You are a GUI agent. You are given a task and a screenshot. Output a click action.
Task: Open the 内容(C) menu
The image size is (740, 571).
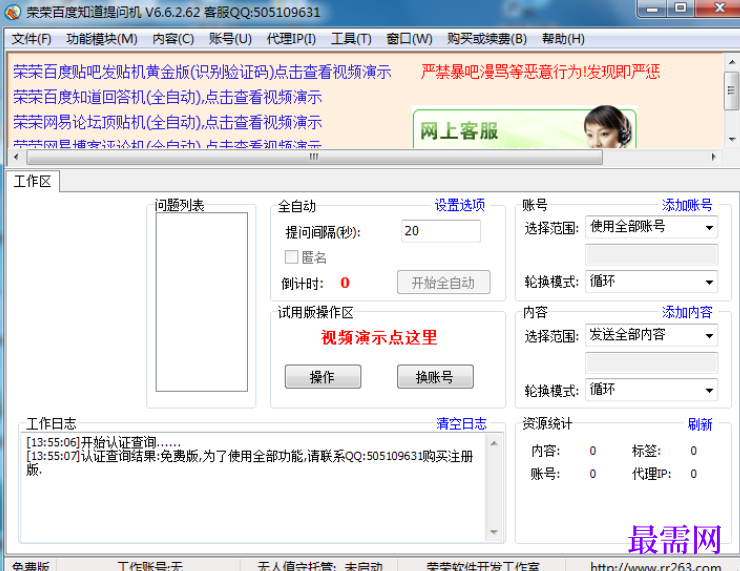click(x=173, y=39)
